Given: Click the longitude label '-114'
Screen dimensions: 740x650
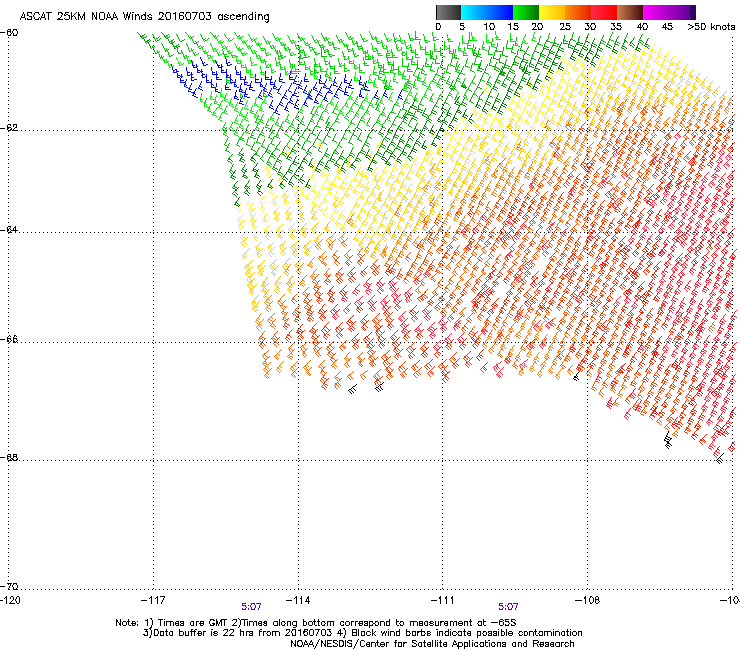Looking at the screenshot, I should (x=298, y=600).
